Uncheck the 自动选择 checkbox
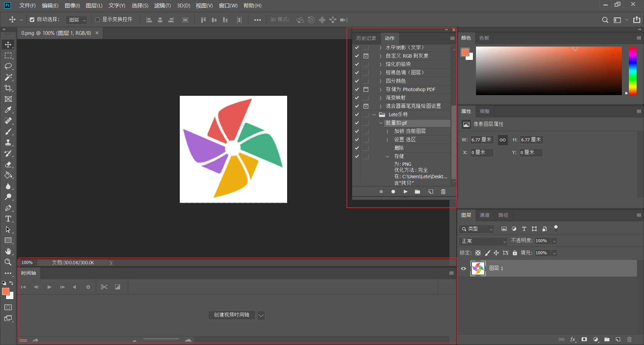The width and height of the screenshot is (644, 345). pos(32,20)
